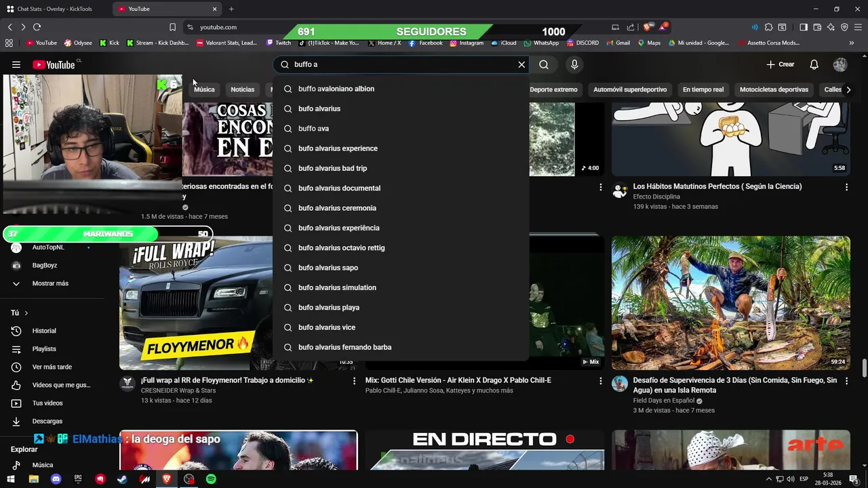Open the CRESNEIDER Wrap & Stars channel
Viewport: 868px width, 488px height.
tap(178, 390)
